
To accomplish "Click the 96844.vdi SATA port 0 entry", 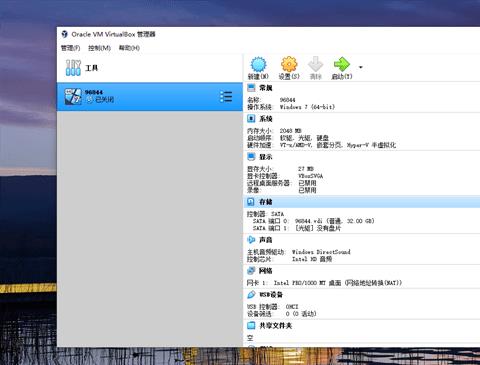I will (x=313, y=221).
